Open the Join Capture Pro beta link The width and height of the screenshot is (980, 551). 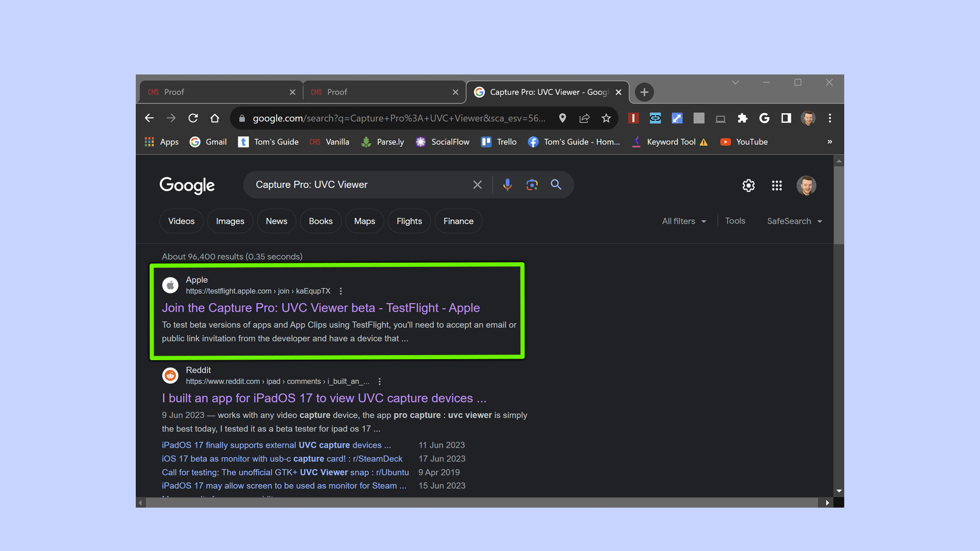[x=321, y=308]
